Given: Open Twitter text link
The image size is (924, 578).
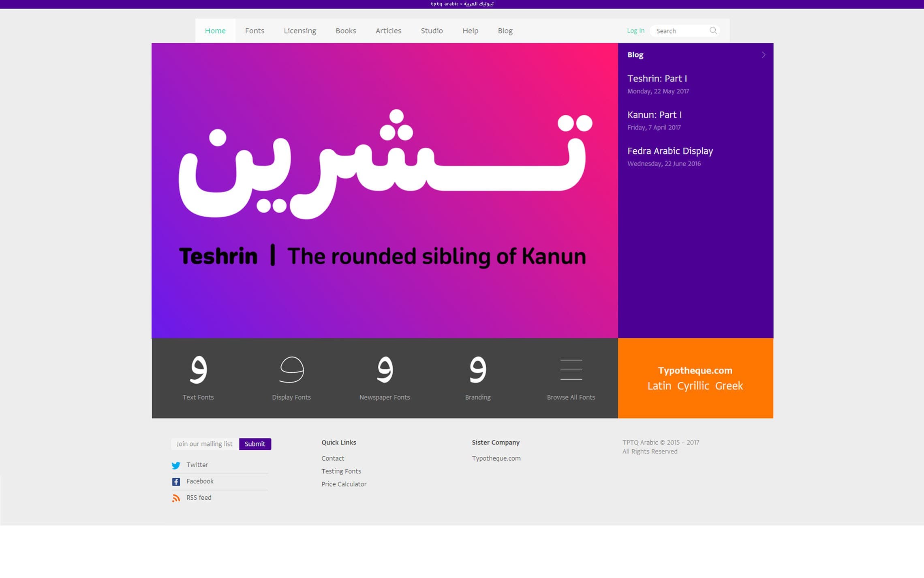Looking at the screenshot, I should 197,465.
